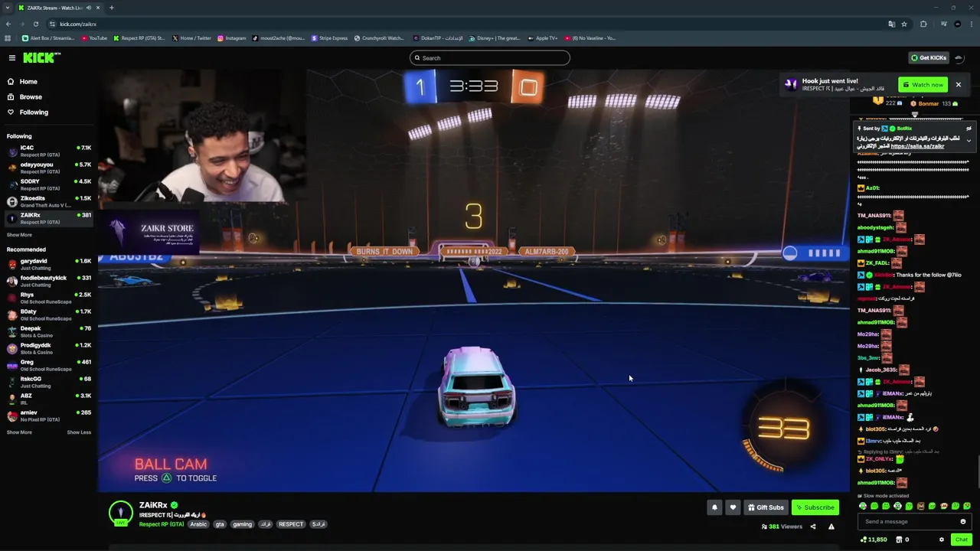Click the Stripe Express bookmark
Image resolution: width=980 pixels, height=551 pixels.
[x=329, y=37]
